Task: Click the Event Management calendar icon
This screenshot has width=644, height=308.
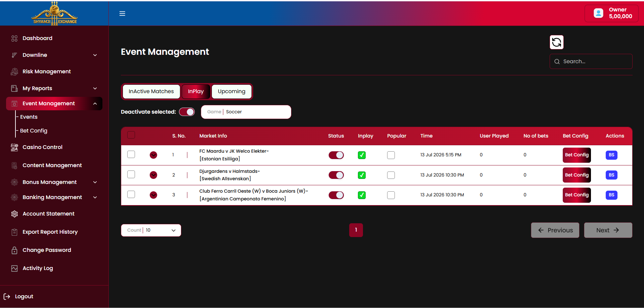Action: pyautogui.click(x=14, y=104)
